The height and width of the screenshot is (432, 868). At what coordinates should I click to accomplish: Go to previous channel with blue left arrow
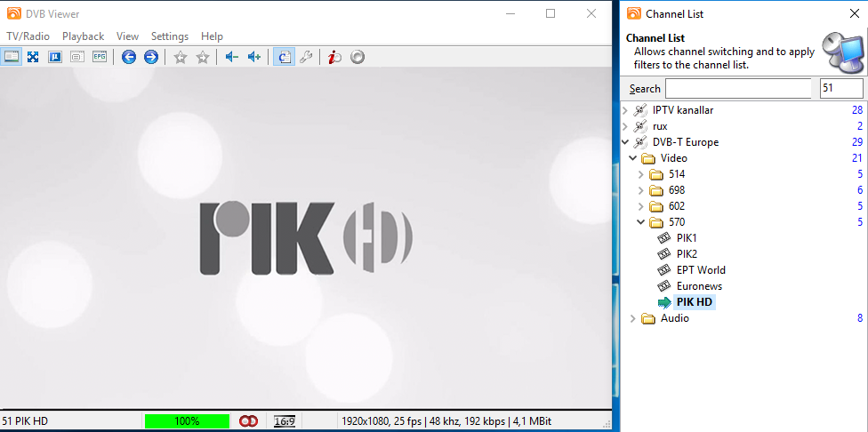[x=129, y=56]
